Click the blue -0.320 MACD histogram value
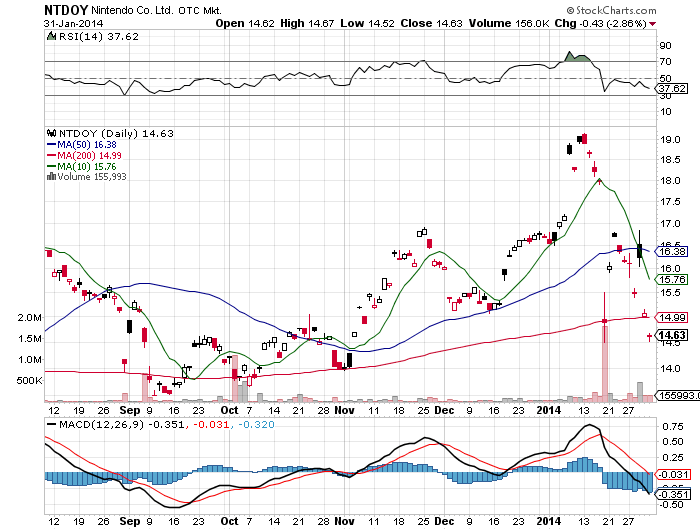 (257, 424)
